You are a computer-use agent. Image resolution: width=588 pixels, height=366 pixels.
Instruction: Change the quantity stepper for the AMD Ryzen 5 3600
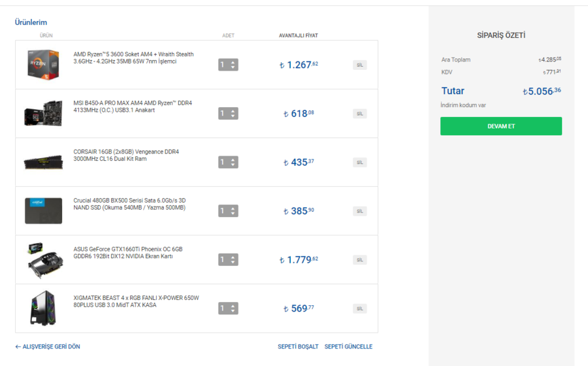(x=228, y=65)
